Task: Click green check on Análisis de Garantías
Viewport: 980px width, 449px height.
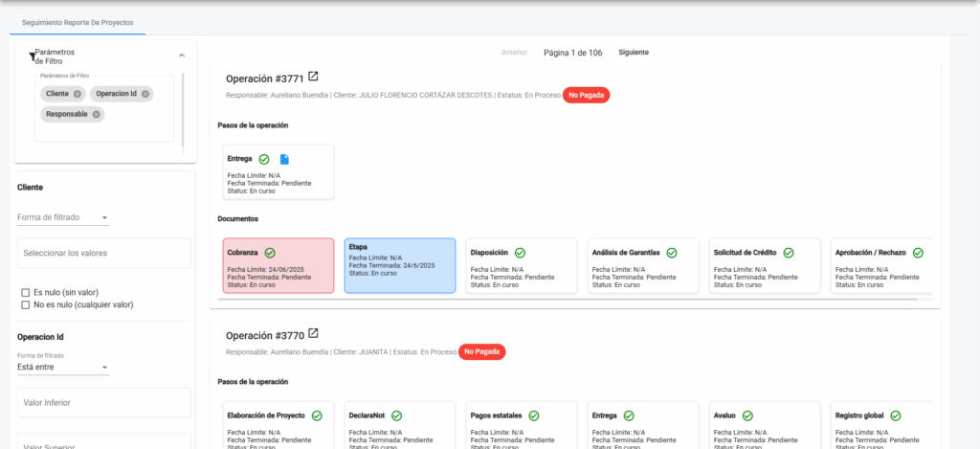Action: (672, 253)
